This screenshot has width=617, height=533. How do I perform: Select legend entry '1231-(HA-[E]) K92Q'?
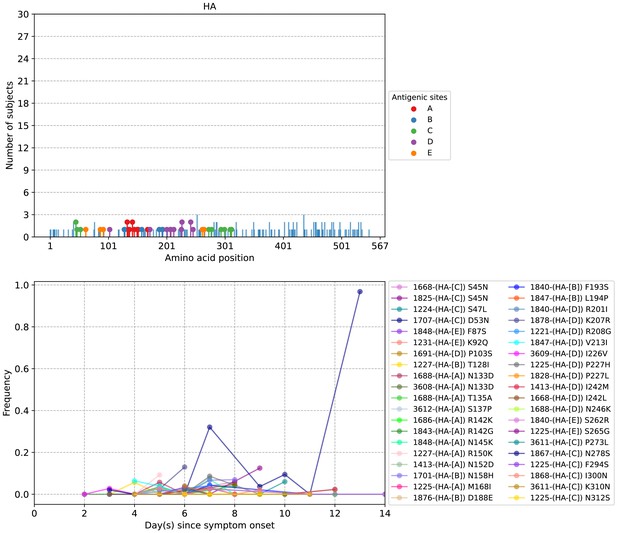click(440, 343)
